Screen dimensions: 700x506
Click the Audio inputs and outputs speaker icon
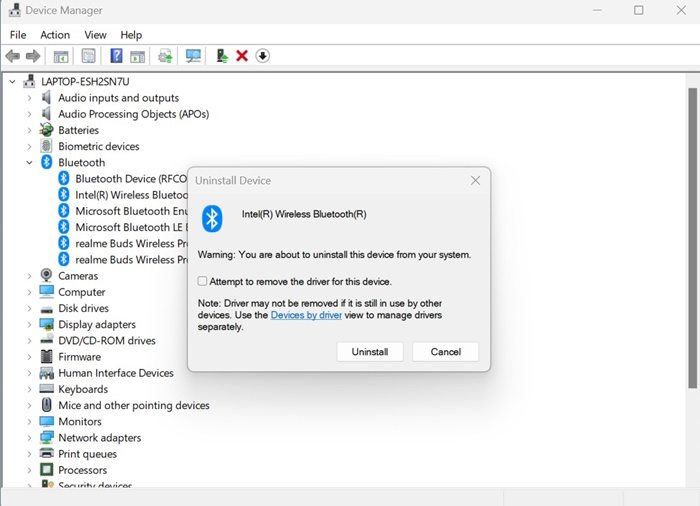(x=46, y=97)
